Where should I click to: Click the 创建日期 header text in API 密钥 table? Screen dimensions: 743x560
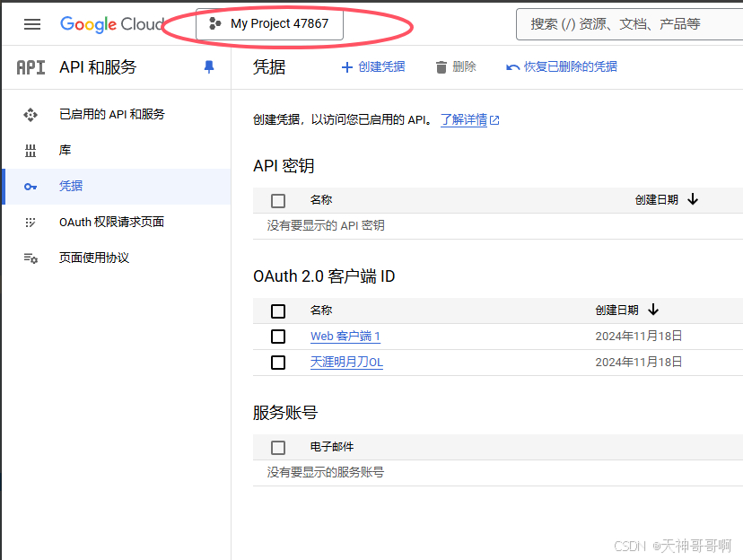tap(656, 200)
